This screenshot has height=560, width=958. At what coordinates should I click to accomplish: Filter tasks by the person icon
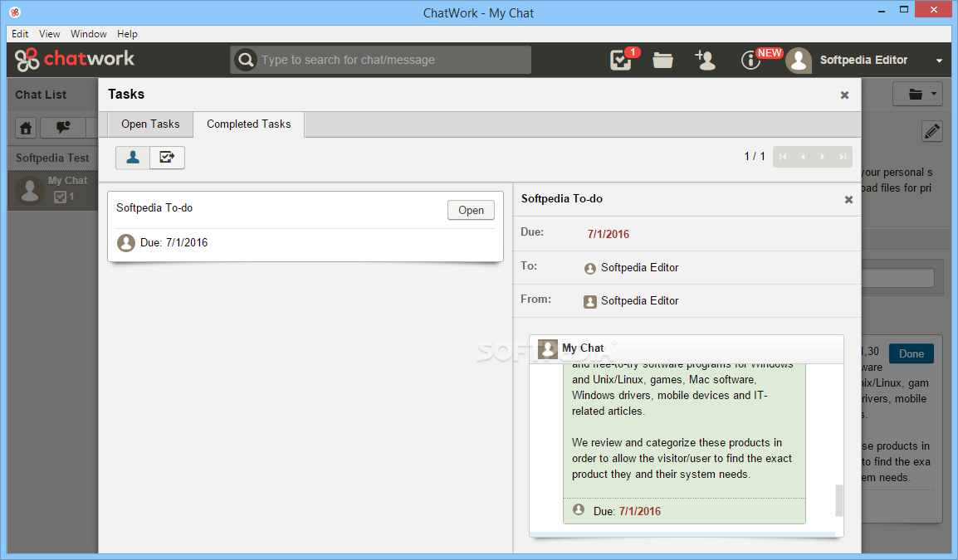click(x=133, y=158)
